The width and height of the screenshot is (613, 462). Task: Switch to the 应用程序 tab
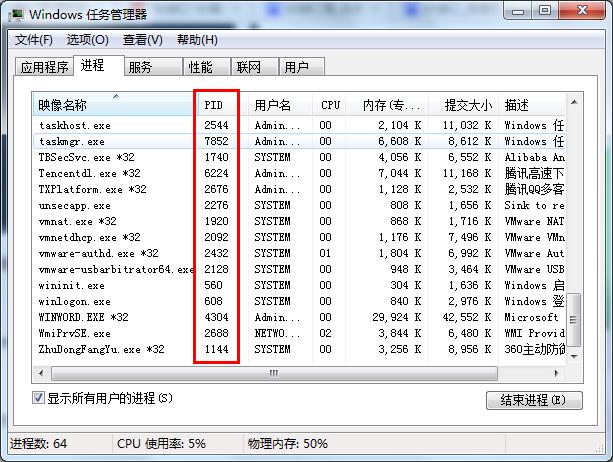click(45, 67)
